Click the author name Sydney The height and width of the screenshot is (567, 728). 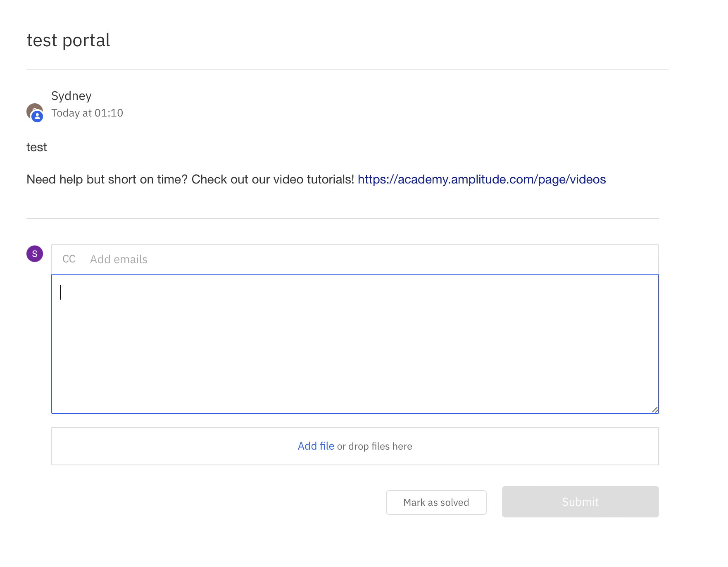(71, 96)
